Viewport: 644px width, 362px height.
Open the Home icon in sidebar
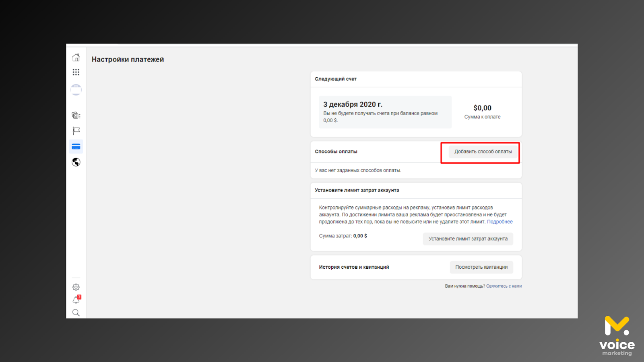tap(76, 58)
